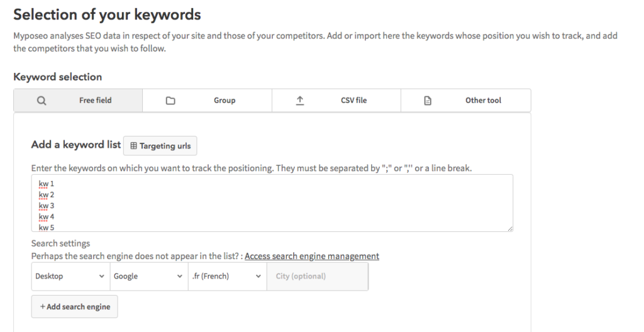The image size is (644, 332).
Task: Open the Targeting urls button
Action: tap(160, 146)
